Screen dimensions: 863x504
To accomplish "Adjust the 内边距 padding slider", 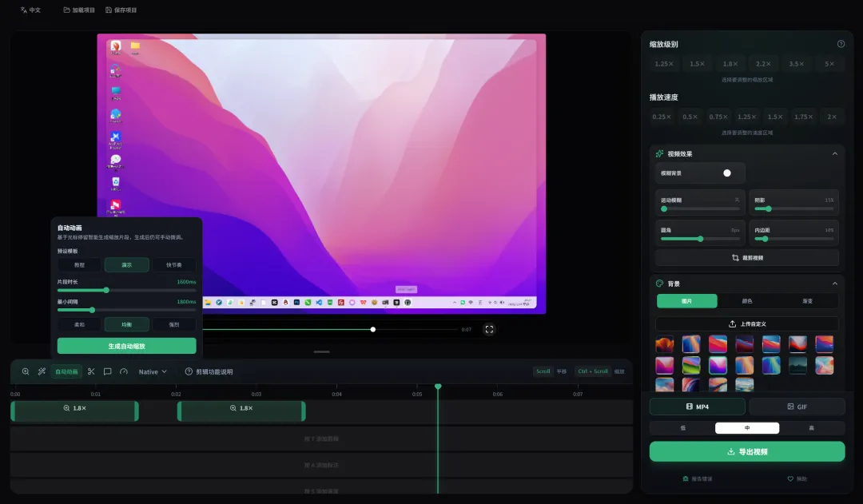I will click(793, 239).
